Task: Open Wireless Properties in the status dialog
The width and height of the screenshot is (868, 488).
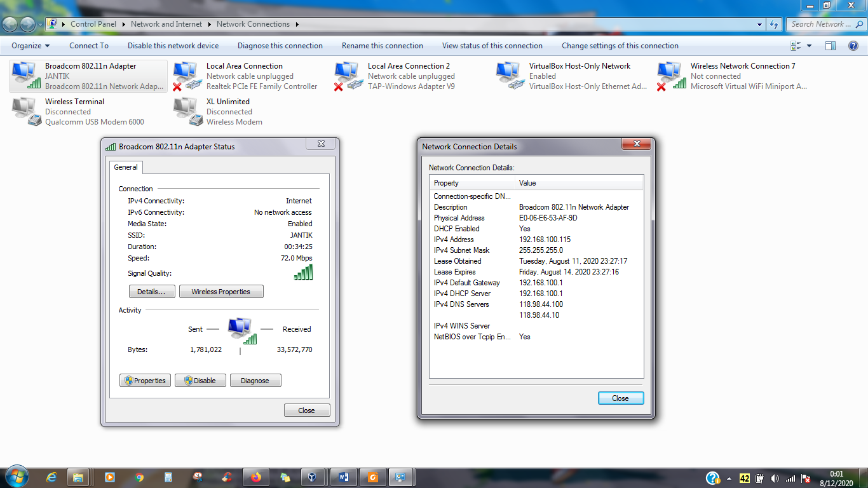Action: coord(221,292)
